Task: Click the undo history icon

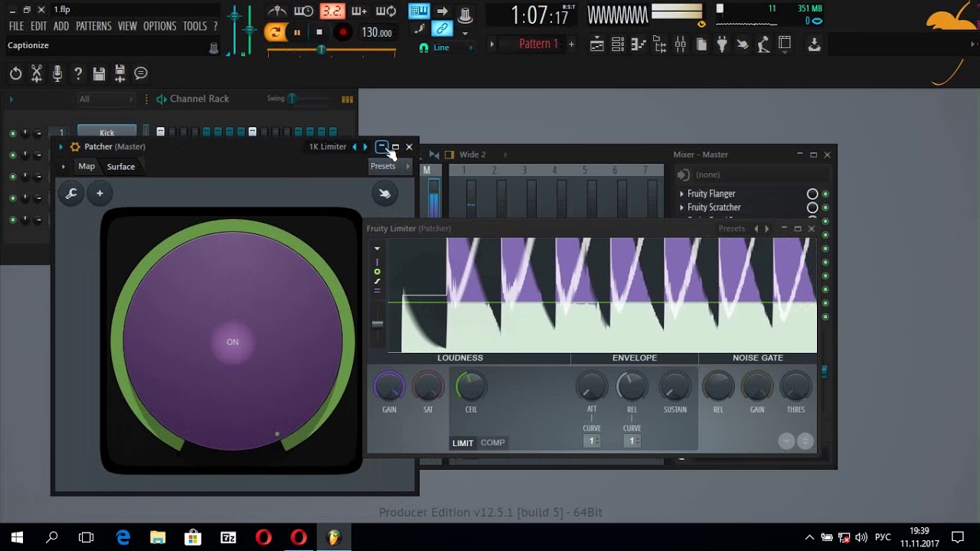Action: click(15, 73)
